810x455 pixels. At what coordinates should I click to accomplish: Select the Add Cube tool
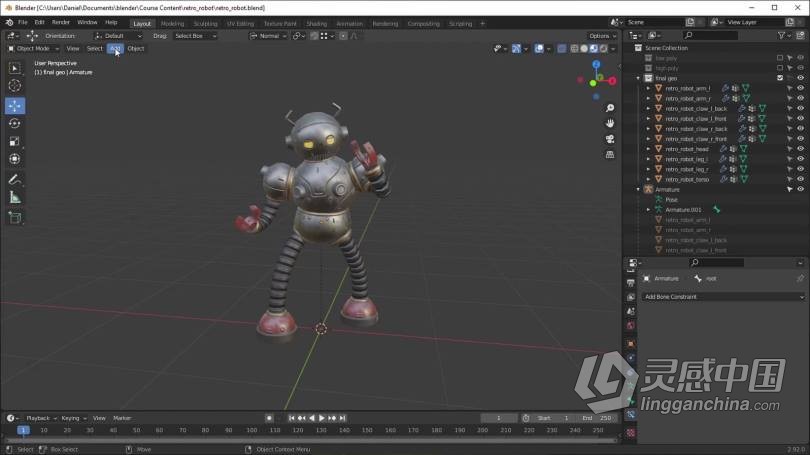coord(14,217)
